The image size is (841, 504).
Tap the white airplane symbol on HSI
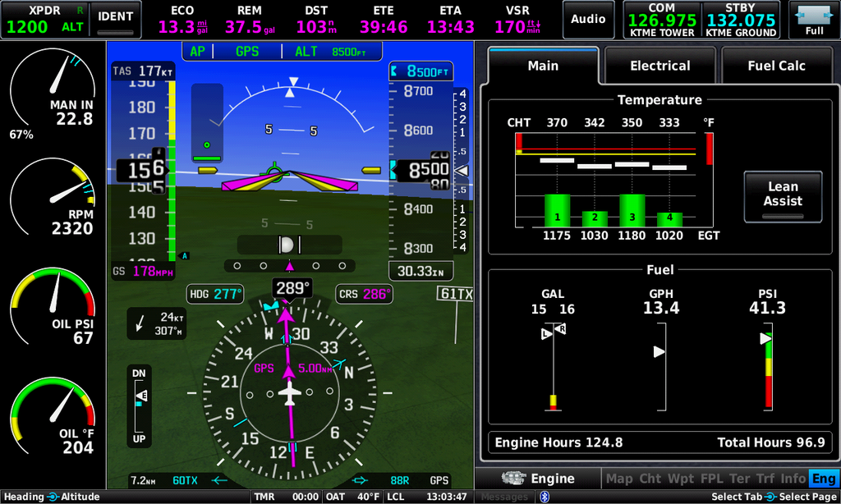click(x=288, y=394)
